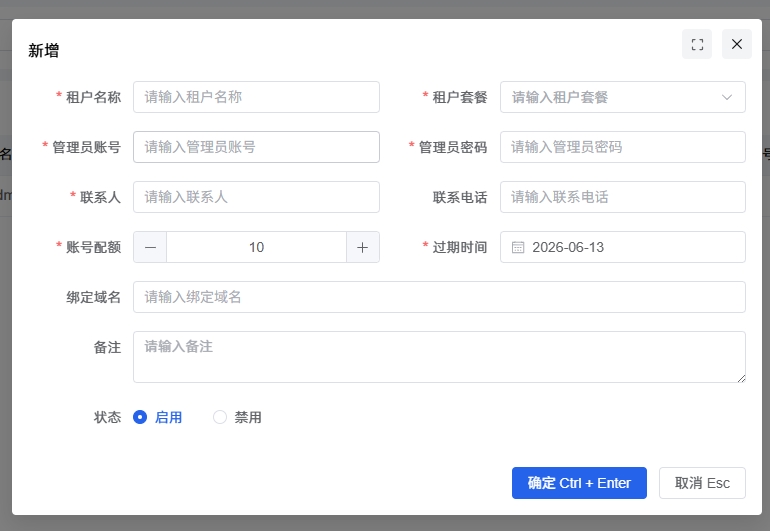Open the 过期时间 date picker field

pyautogui.click(x=623, y=247)
